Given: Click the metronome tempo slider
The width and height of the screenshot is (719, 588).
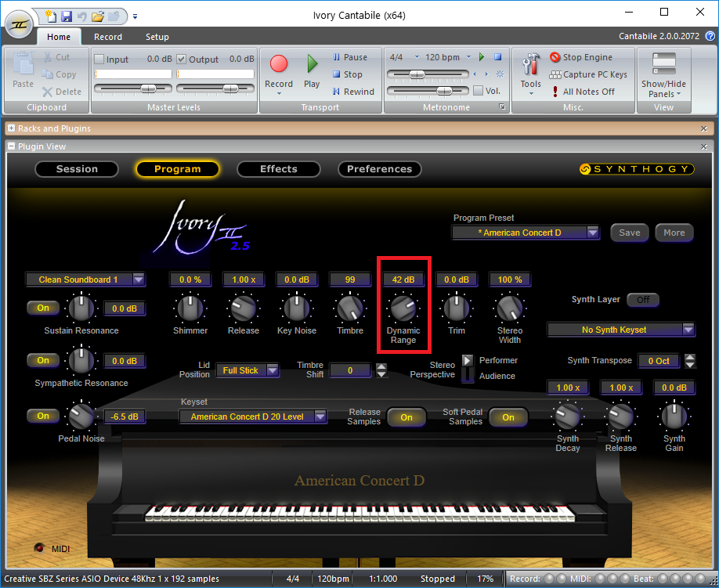Looking at the screenshot, I should pyautogui.click(x=428, y=74).
